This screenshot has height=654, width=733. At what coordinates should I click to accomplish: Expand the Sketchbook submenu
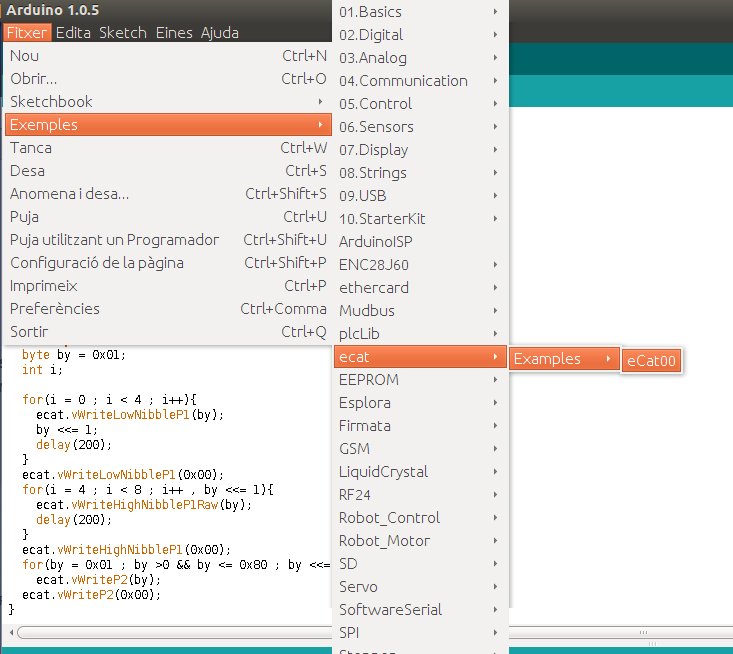click(168, 101)
